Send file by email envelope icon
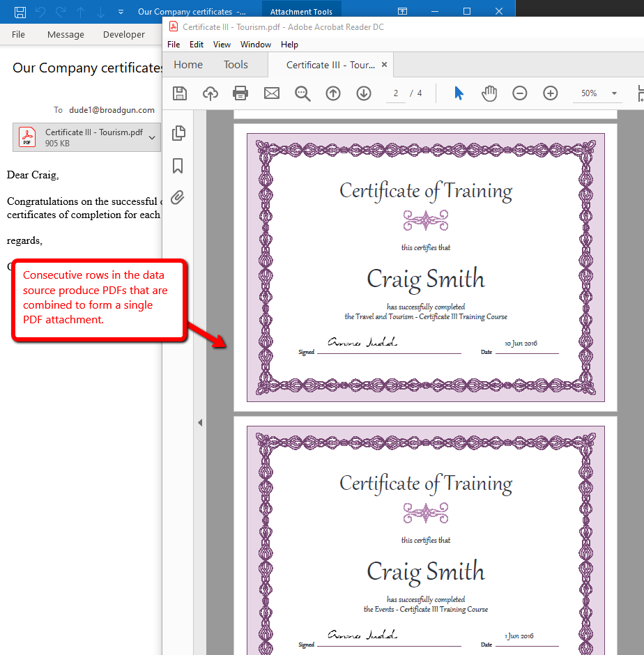Screen dimensions: 644x655 pos(272,93)
